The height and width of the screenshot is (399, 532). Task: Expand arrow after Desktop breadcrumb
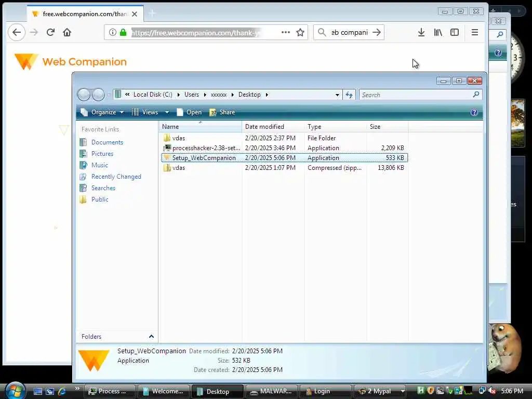(x=267, y=95)
